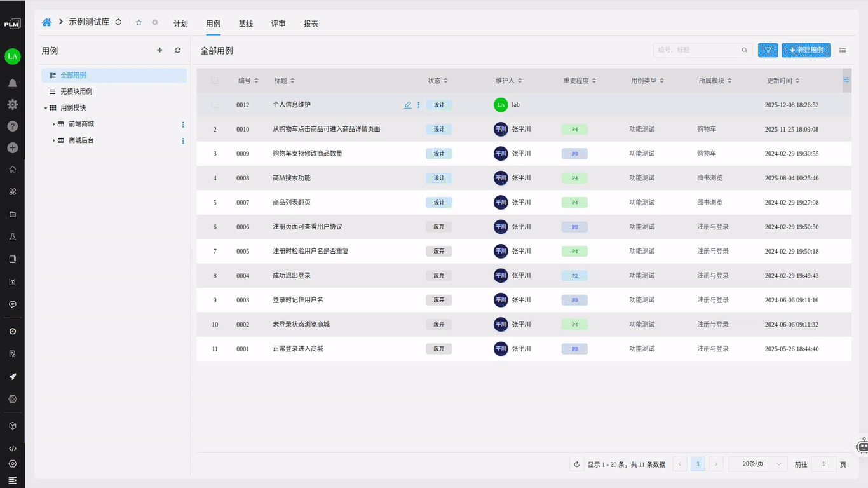The height and width of the screenshot is (488, 868).
Task: Select the notifications bell icon in sidebar
Action: click(13, 83)
